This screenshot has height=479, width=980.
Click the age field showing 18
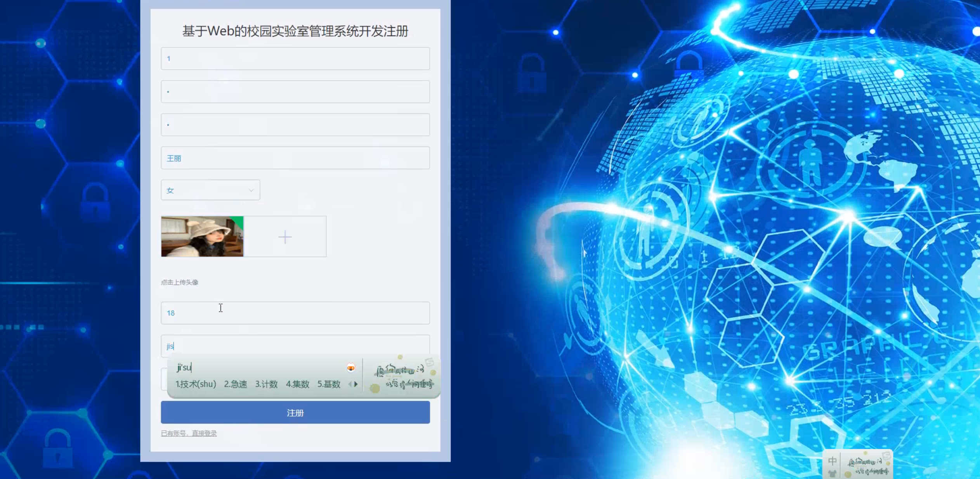pyautogui.click(x=295, y=313)
